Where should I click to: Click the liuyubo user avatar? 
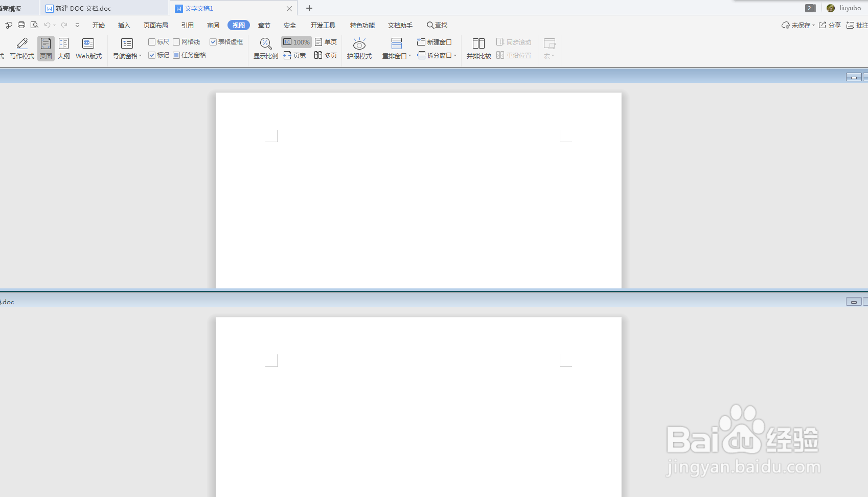click(x=831, y=8)
